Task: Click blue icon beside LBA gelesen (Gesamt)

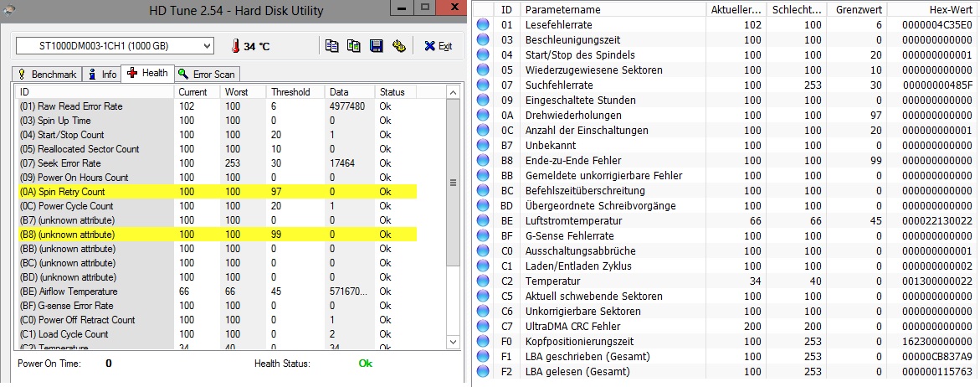Action: pos(482,371)
